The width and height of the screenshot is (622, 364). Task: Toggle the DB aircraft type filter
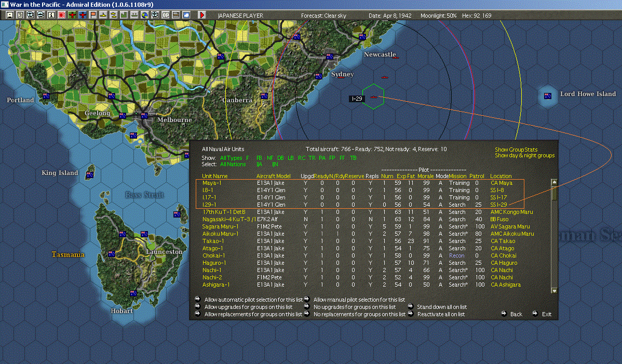[280, 158]
